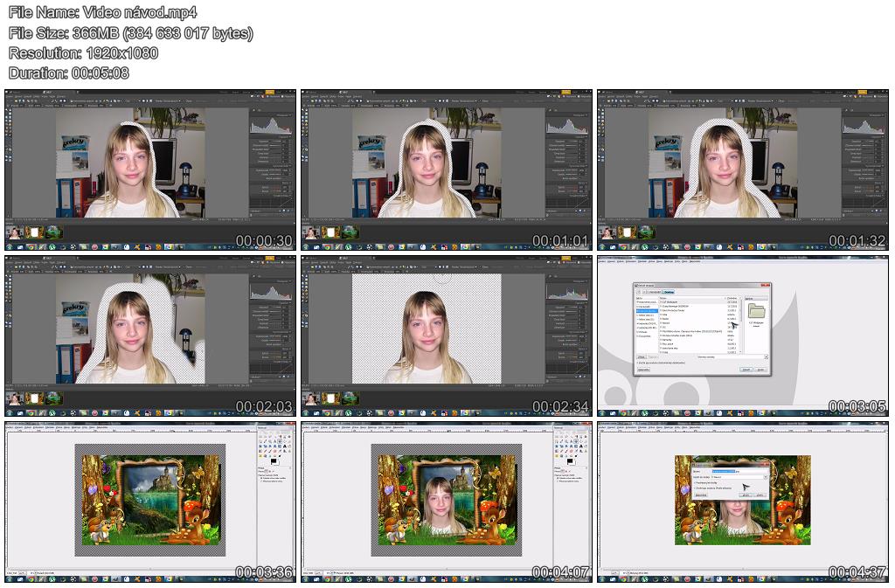Click Desktop path button in 00:03:05 dialog
This screenshot has height=588, width=895.
tap(668, 292)
